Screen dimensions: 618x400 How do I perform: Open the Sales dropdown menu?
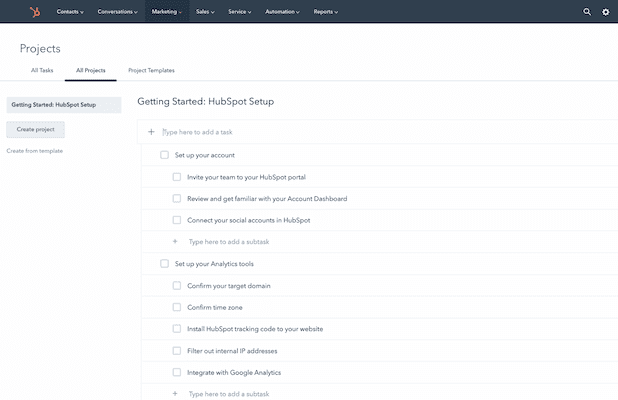(205, 12)
